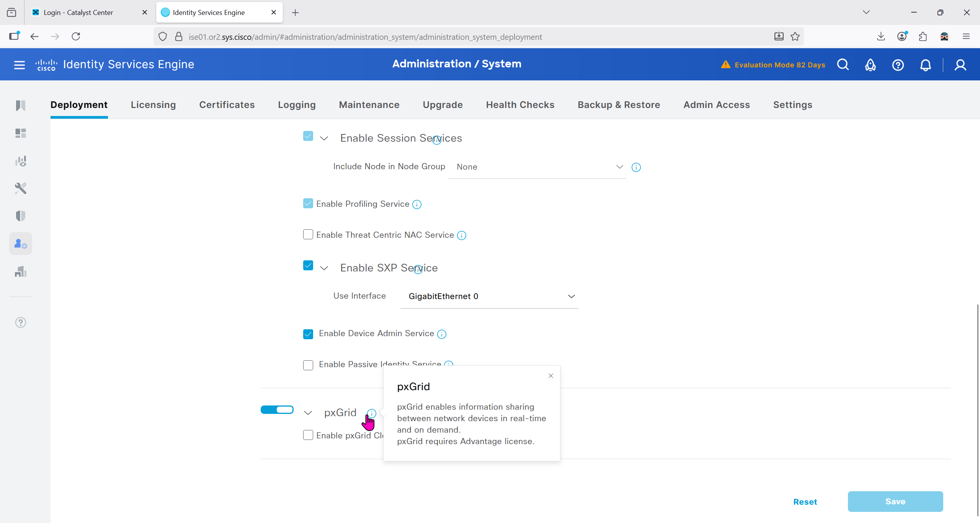Screen dimensions: 980x523
Task: Open the user profile icon
Action: [x=960, y=65]
